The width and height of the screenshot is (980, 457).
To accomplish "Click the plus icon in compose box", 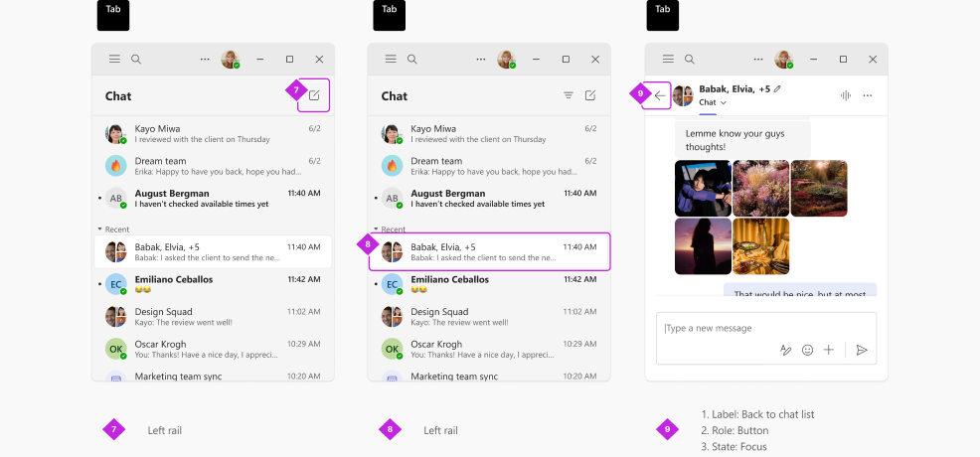I will (x=829, y=351).
